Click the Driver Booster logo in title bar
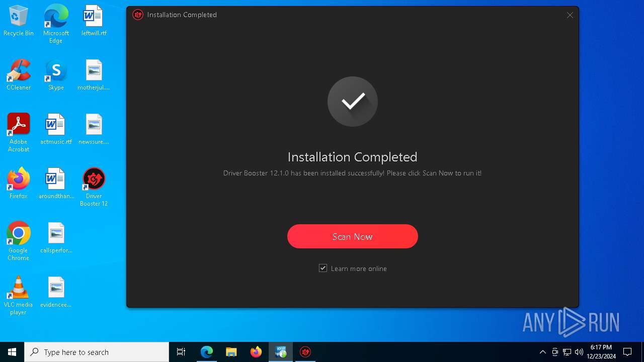Image resolution: width=644 pixels, height=362 pixels. (138, 15)
